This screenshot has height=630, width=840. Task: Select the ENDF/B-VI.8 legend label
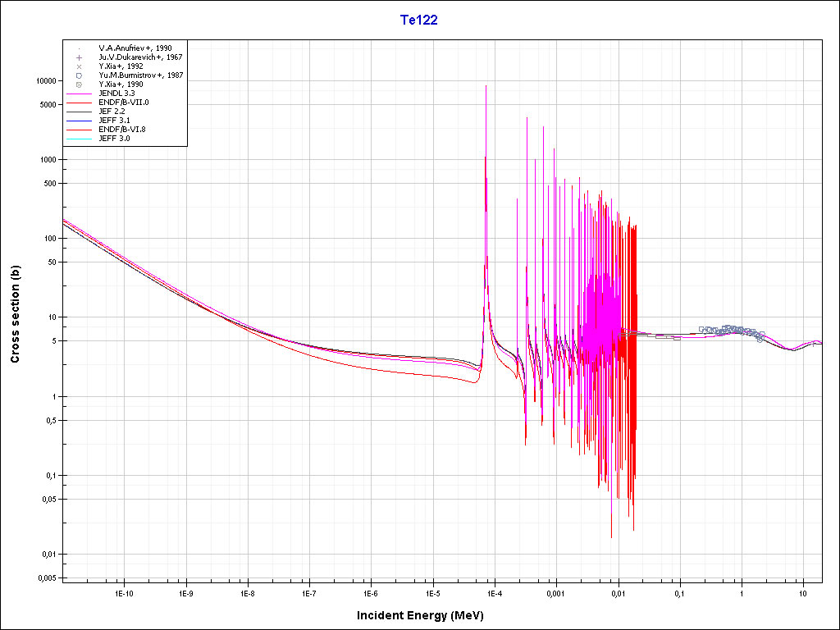point(123,130)
